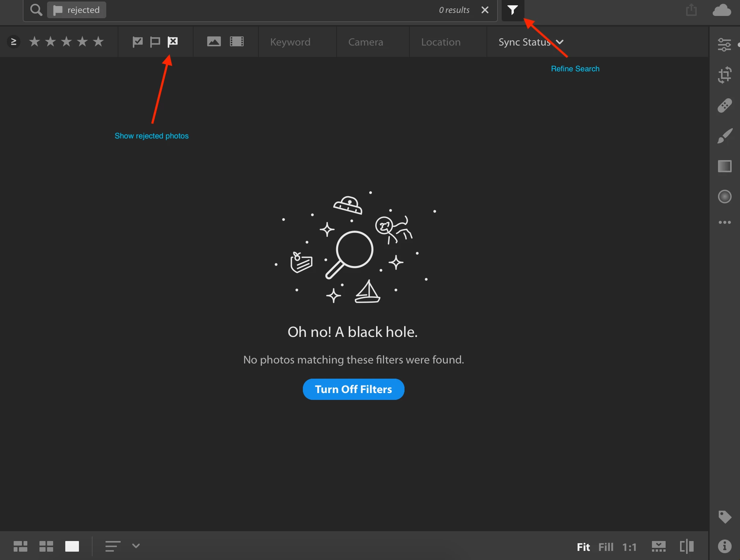Open the Edit sliders panel icon

click(x=724, y=45)
